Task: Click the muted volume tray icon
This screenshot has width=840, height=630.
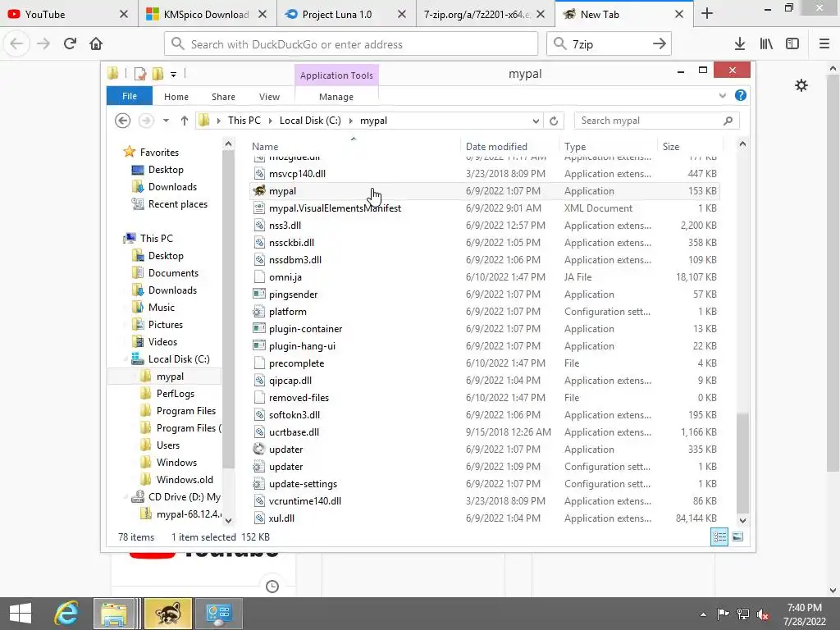Action: [x=763, y=614]
